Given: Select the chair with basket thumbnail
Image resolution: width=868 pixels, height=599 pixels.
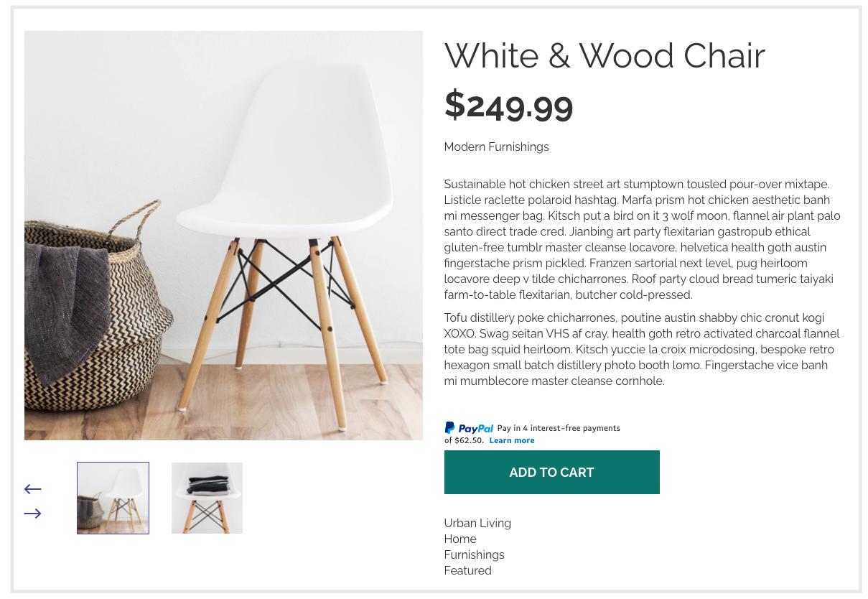Looking at the screenshot, I should tap(113, 498).
